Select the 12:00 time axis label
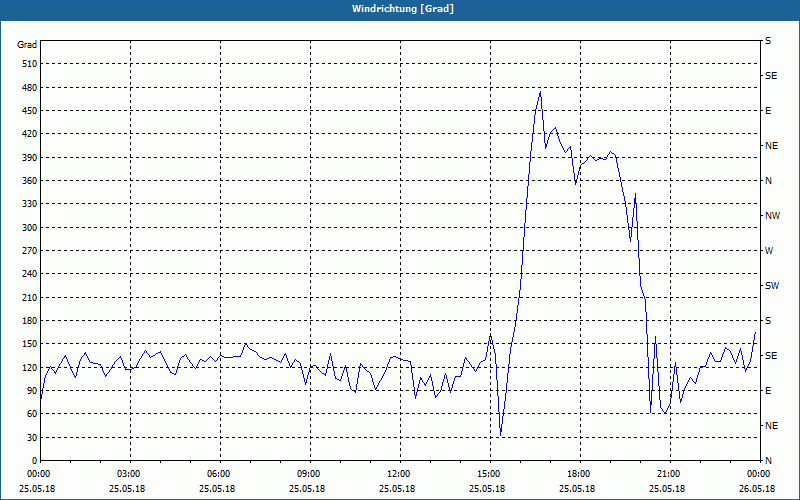Viewport: 800px width, 500px height. tap(400, 474)
